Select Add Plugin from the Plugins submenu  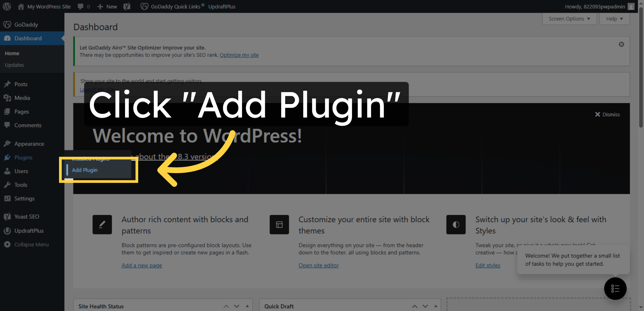85,170
